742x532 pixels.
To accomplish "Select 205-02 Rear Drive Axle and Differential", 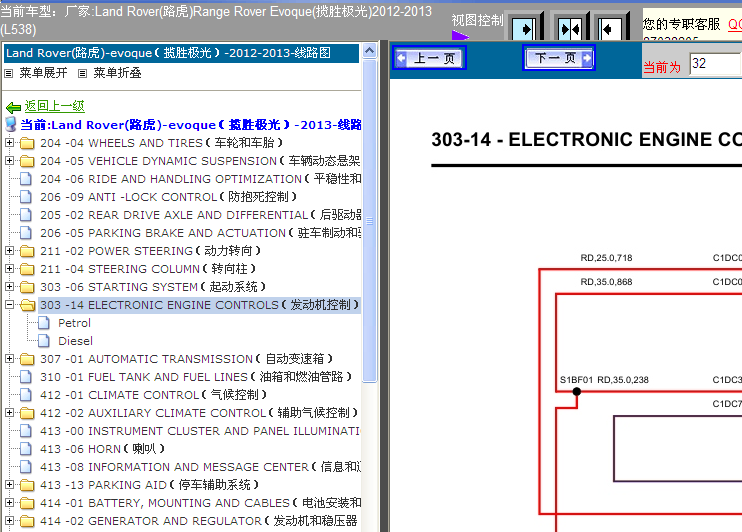I will click(201, 215).
